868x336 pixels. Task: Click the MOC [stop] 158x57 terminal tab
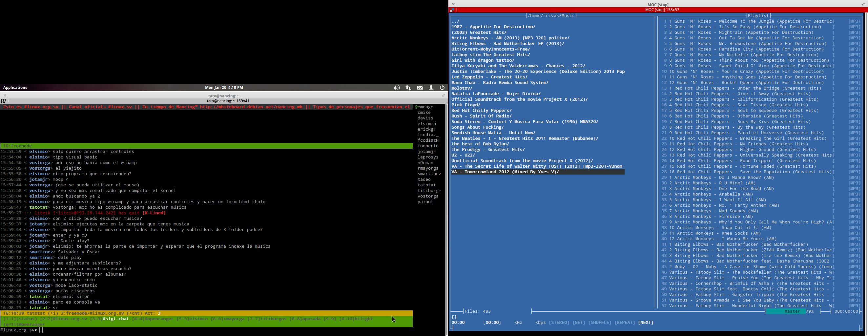coord(662,10)
